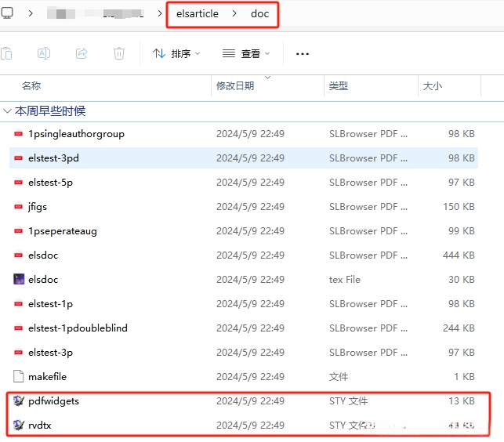The image size is (504, 442).
Task: Click tex file icon of elsdoc
Action: tap(19, 279)
